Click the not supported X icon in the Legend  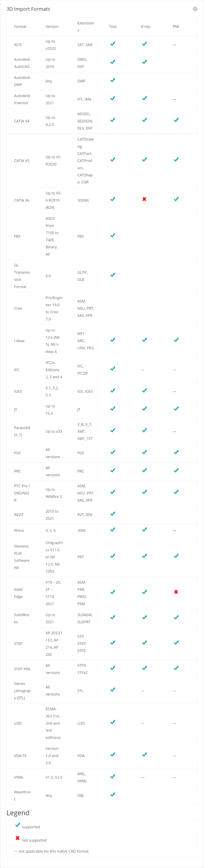(x=18, y=838)
